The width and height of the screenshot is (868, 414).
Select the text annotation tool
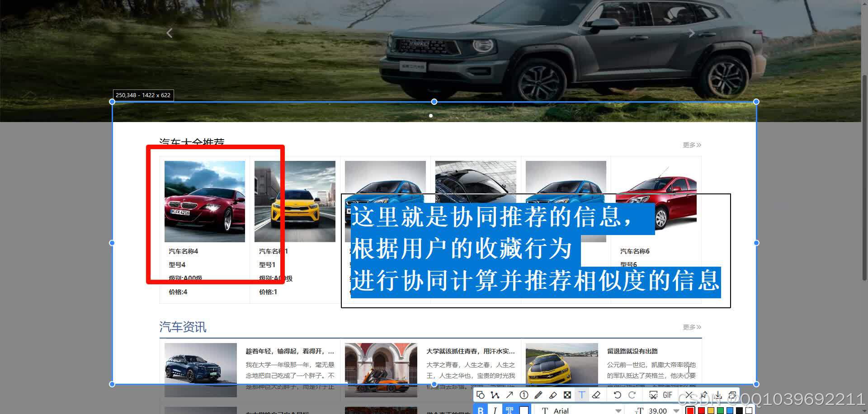click(582, 395)
